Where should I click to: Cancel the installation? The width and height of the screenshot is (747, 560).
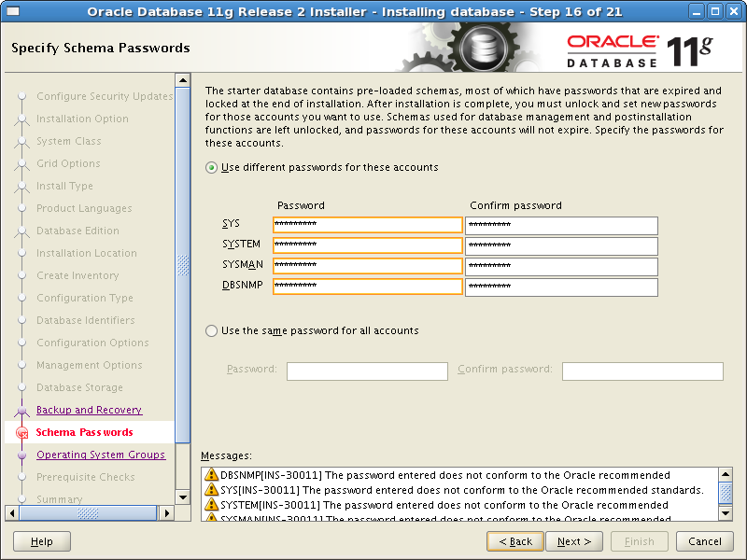705,541
